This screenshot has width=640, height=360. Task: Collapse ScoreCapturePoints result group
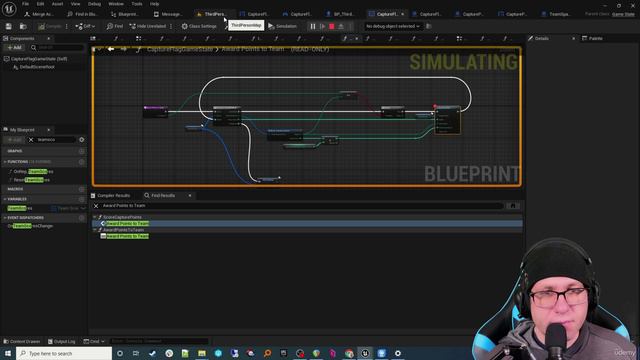95,217
